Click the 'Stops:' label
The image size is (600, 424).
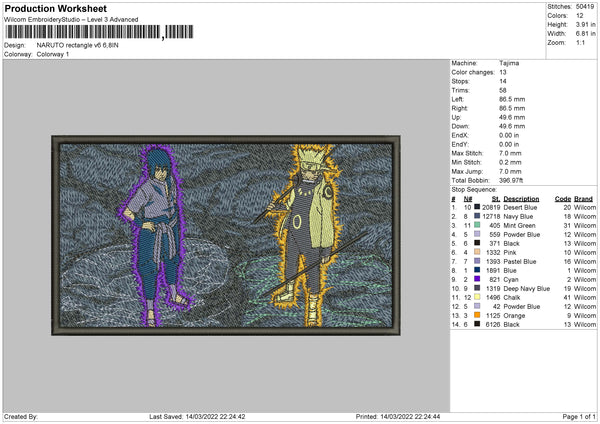[x=460, y=81]
